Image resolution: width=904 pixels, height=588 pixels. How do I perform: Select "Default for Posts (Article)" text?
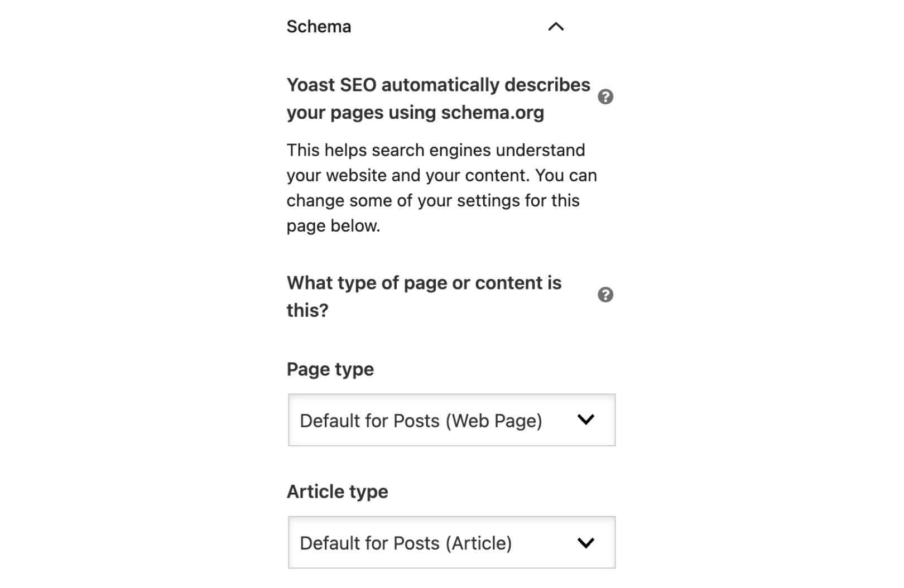406,543
